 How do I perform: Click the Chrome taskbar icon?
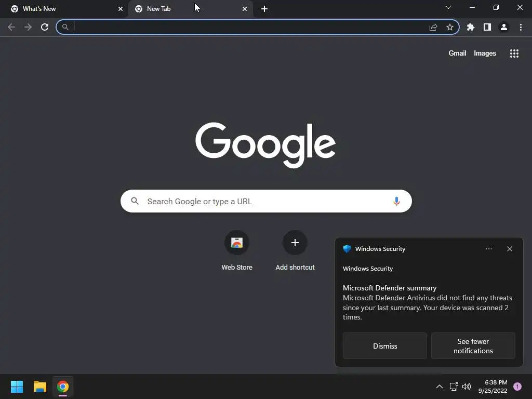click(x=63, y=387)
